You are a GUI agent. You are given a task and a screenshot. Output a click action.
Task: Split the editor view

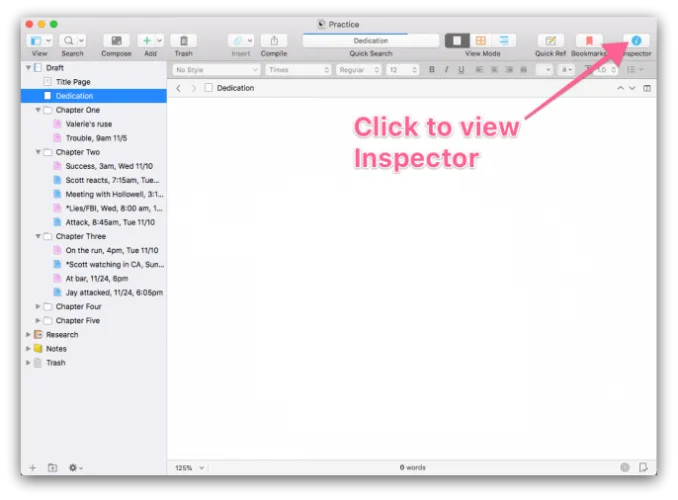click(647, 88)
